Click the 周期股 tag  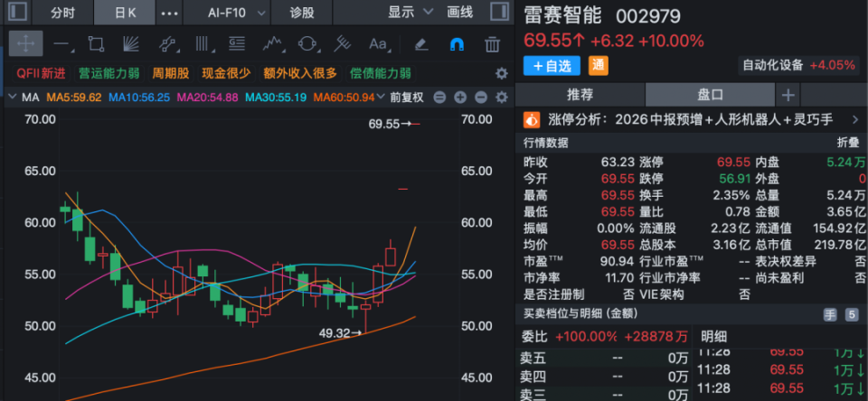[171, 73]
